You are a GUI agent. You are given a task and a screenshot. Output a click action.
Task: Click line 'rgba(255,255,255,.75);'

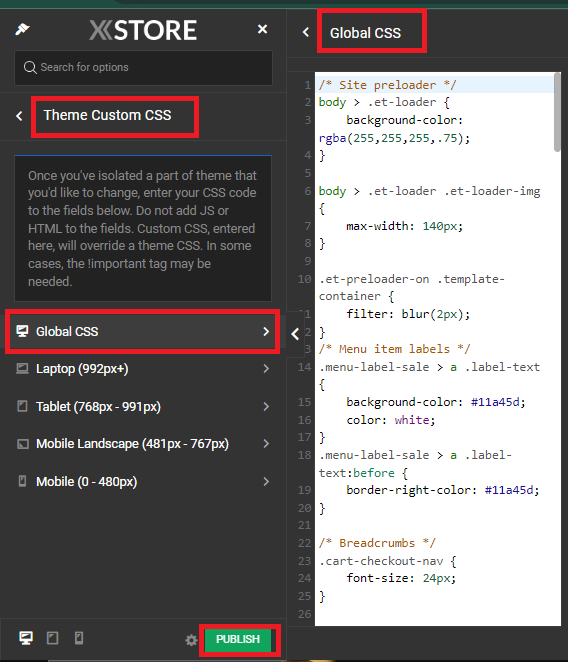394,138
